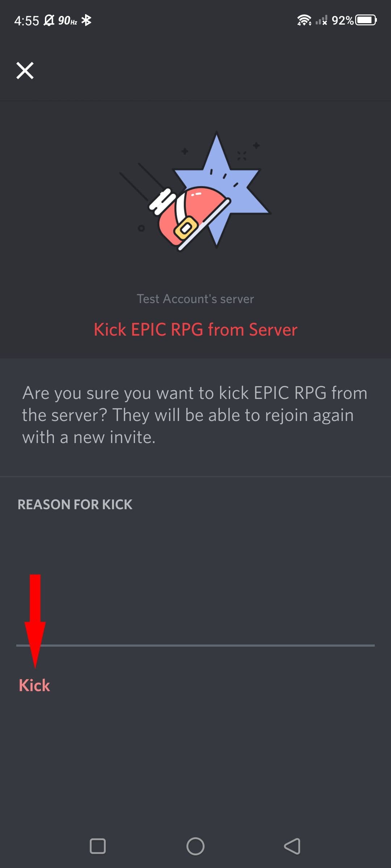Tap the Android back navigation triangle
The height and width of the screenshot is (868, 391).
point(292,846)
